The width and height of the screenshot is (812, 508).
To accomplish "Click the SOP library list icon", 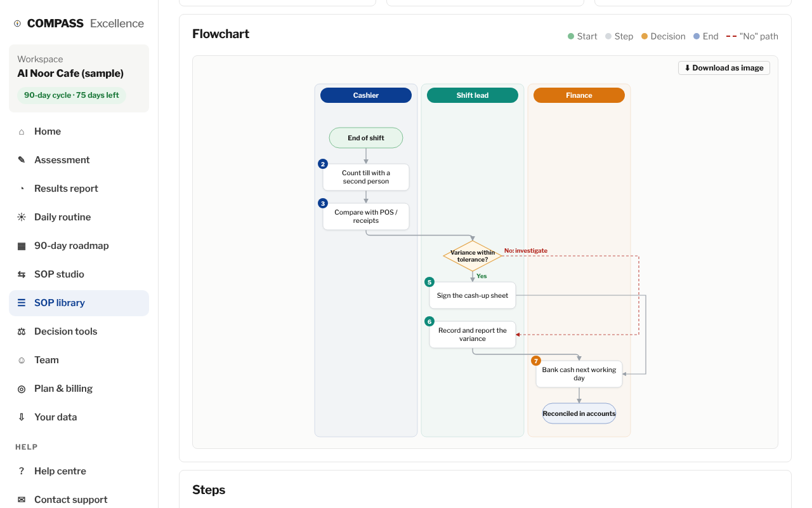I will click(22, 303).
